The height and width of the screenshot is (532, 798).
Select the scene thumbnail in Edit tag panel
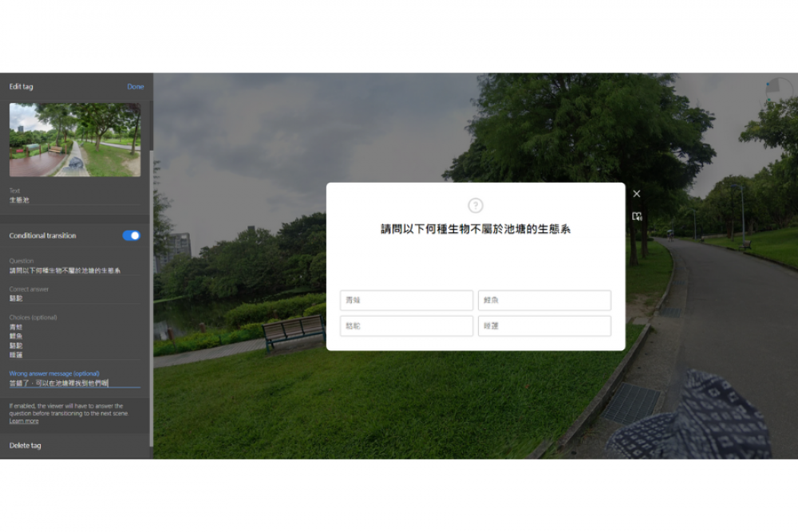point(75,140)
